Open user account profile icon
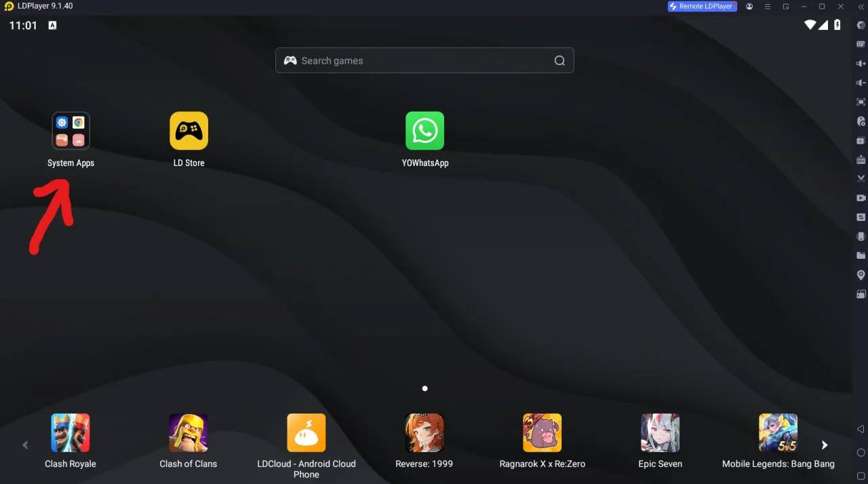Screen dimensions: 868x484 coord(749,6)
